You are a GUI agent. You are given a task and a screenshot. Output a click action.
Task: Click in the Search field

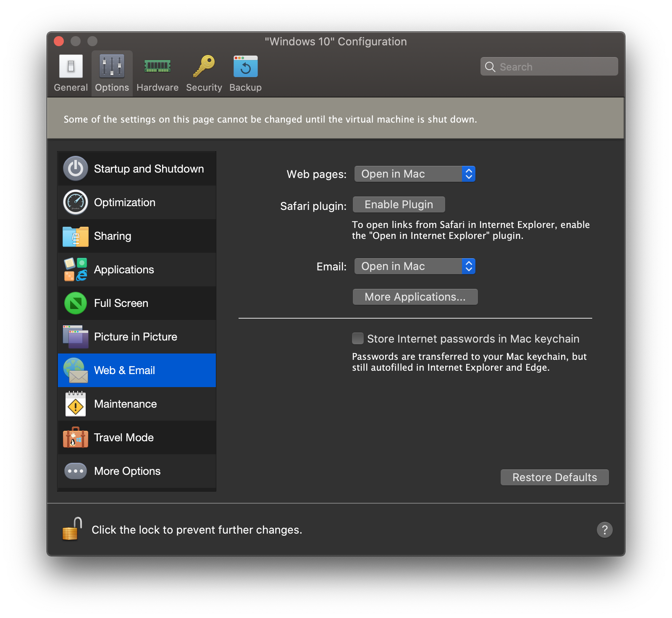coord(549,66)
